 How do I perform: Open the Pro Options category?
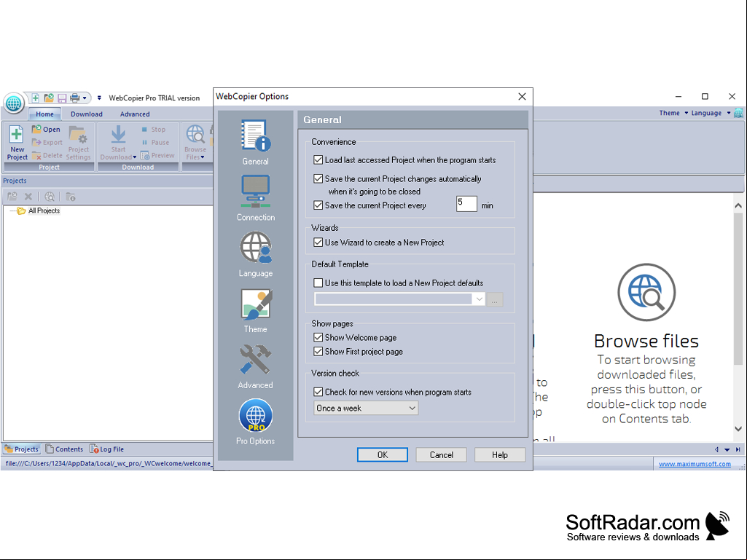255,422
